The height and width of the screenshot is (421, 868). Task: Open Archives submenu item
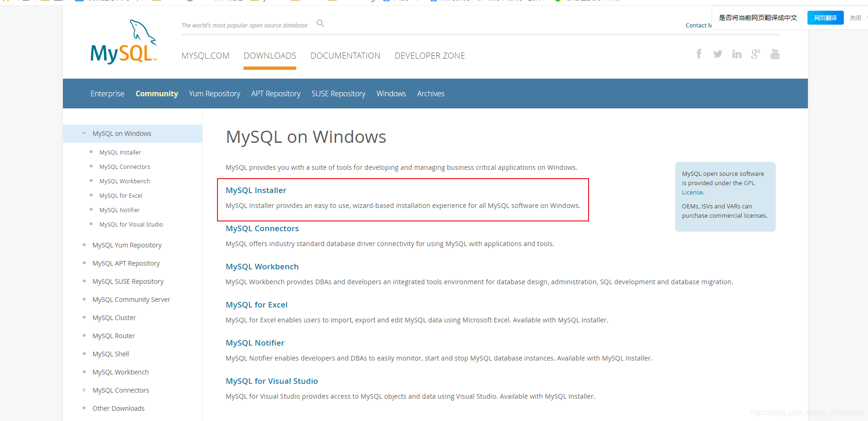(431, 94)
